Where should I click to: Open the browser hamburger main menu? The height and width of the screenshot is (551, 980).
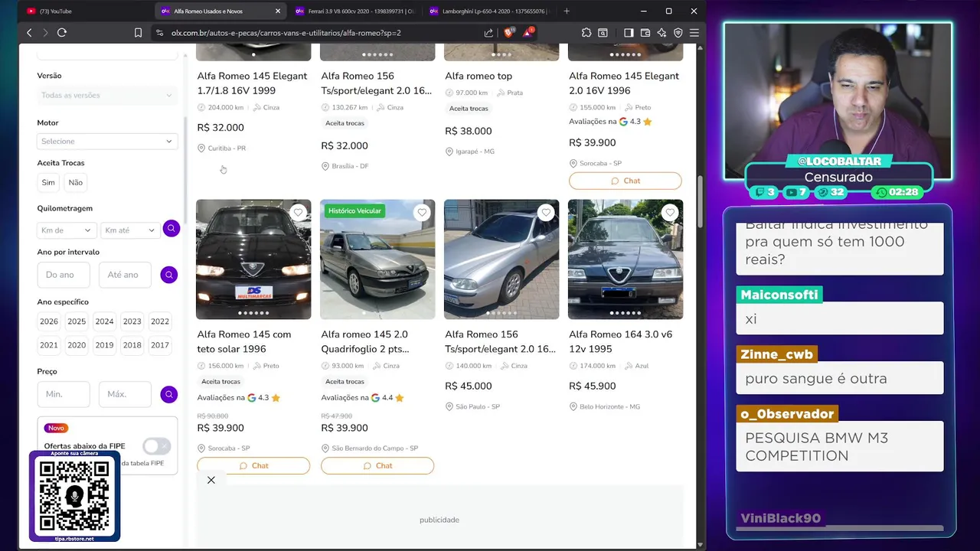[x=694, y=33]
